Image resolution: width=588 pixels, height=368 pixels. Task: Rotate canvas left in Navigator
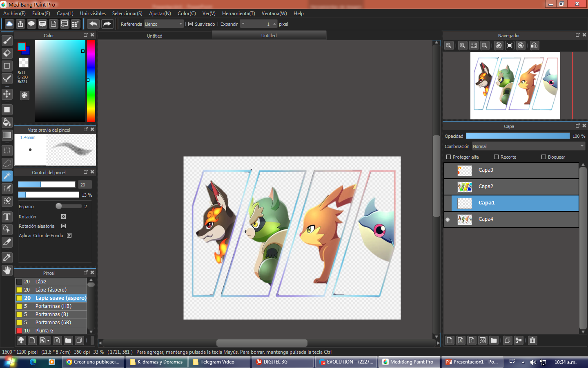pos(498,45)
